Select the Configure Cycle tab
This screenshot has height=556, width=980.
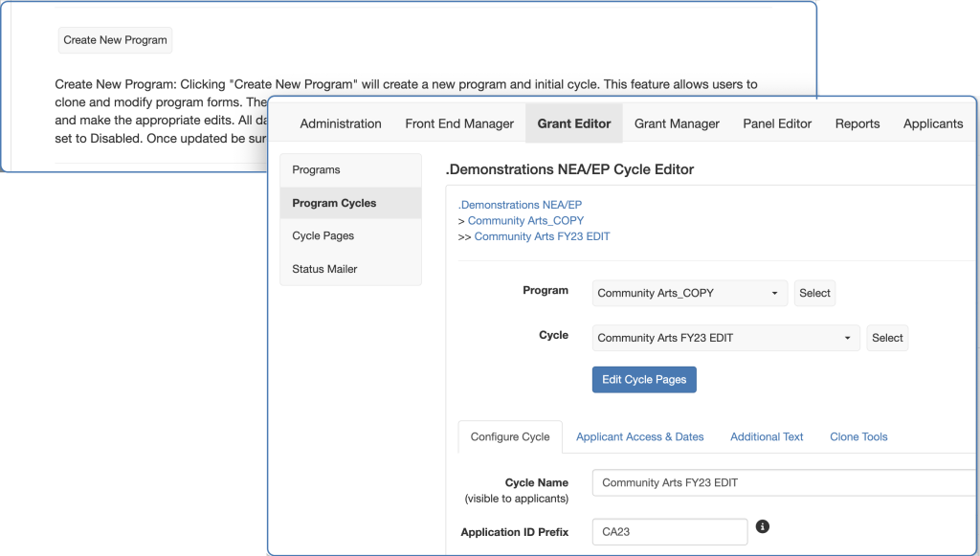tap(510, 436)
